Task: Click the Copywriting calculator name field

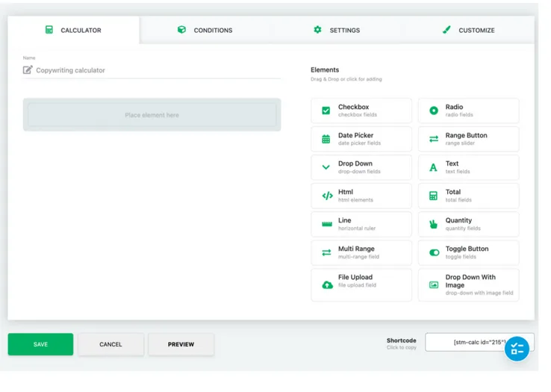Action: pos(152,70)
